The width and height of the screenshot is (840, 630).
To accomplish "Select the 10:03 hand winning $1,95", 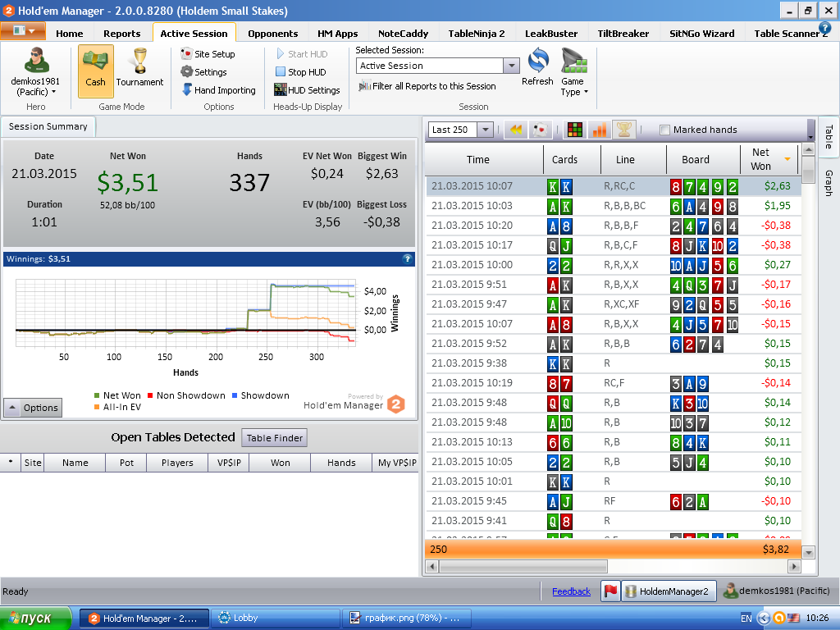I will click(x=614, y=206).
